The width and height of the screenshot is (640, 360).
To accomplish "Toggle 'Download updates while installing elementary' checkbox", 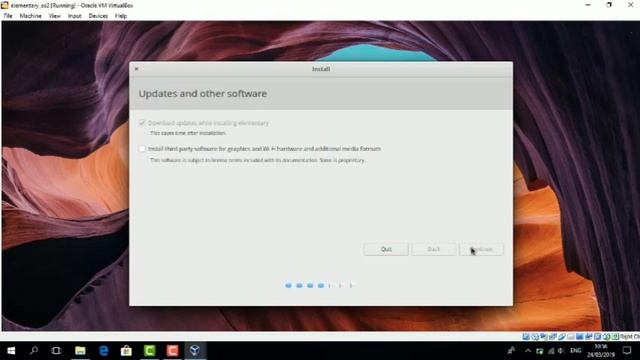I will click(x=142, y=122).
